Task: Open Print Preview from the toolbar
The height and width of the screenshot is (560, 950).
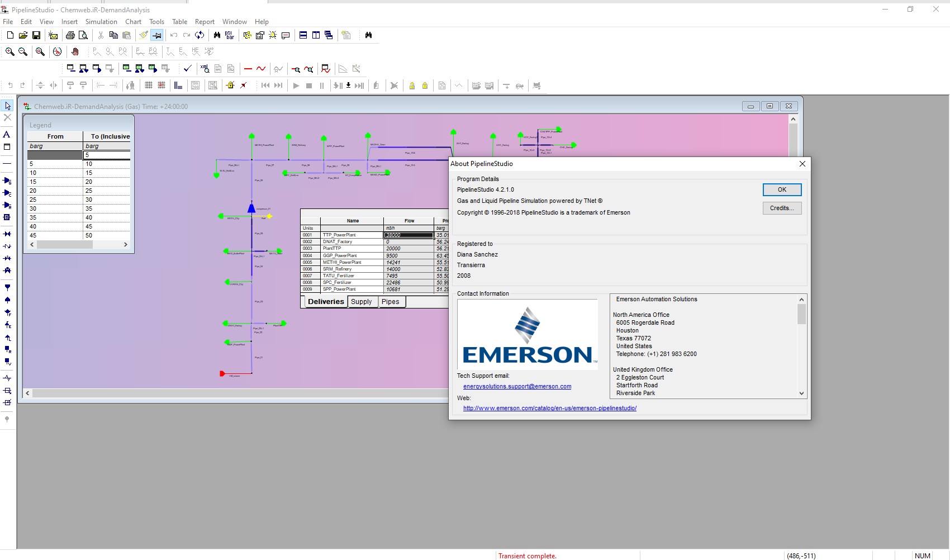Action: tap(83, 35)
